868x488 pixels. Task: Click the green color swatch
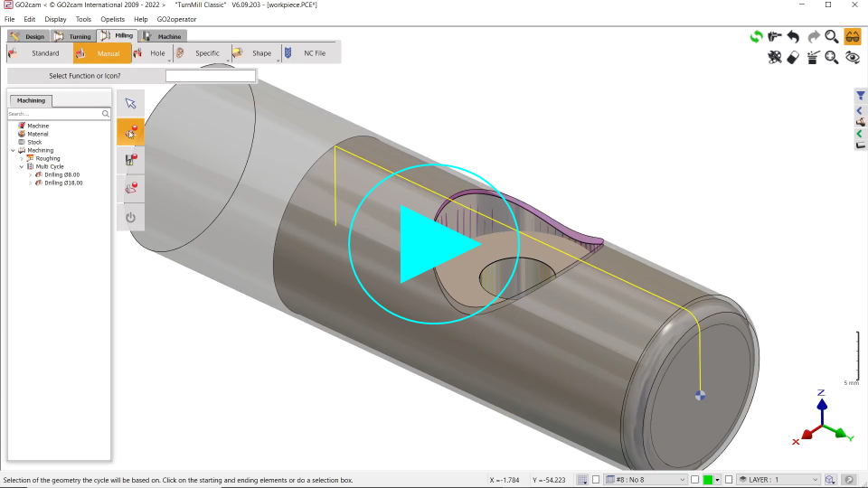coord(708,480)
